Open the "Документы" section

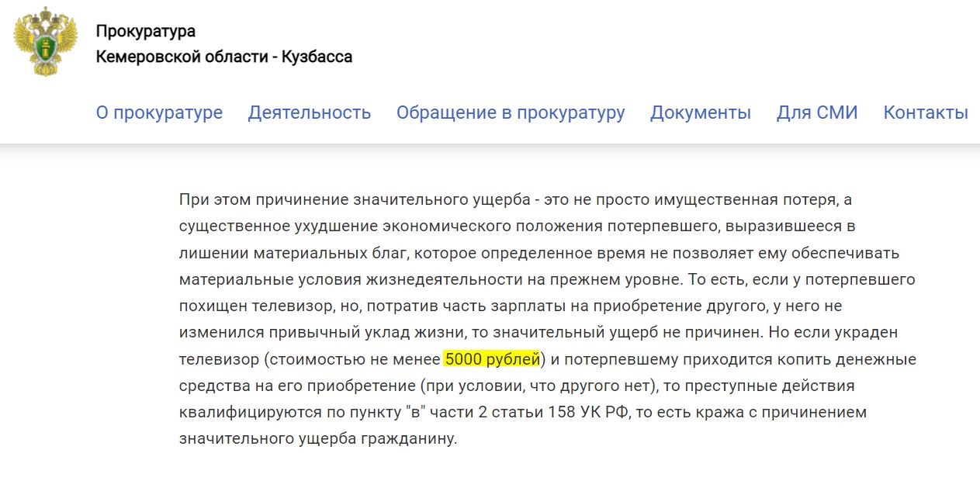[701, 112]
